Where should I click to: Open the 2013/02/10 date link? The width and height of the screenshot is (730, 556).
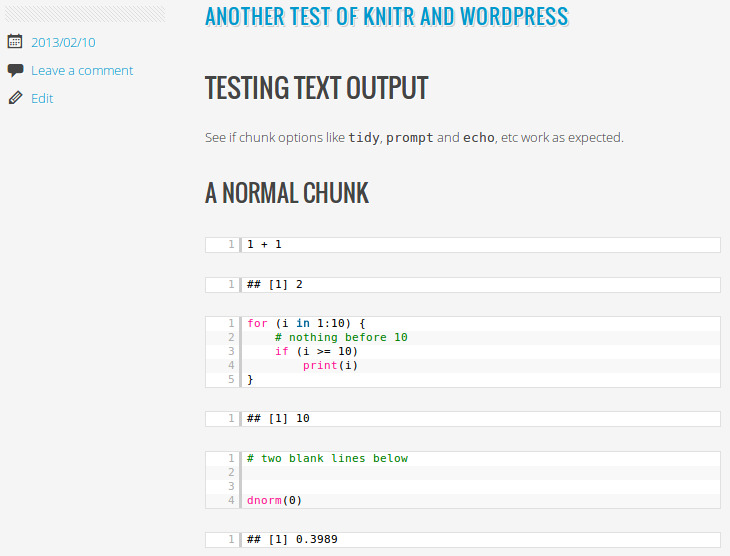click(x=63, y=42)
